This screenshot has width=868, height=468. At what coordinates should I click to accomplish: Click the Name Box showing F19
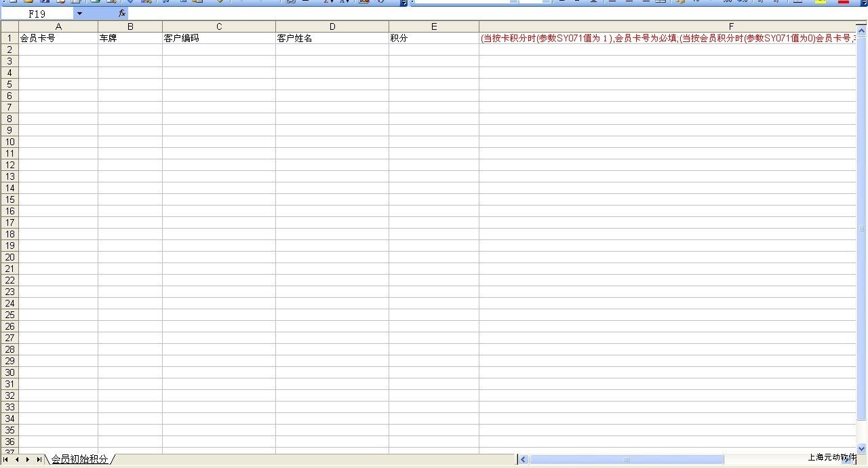(x=37, y=14)
